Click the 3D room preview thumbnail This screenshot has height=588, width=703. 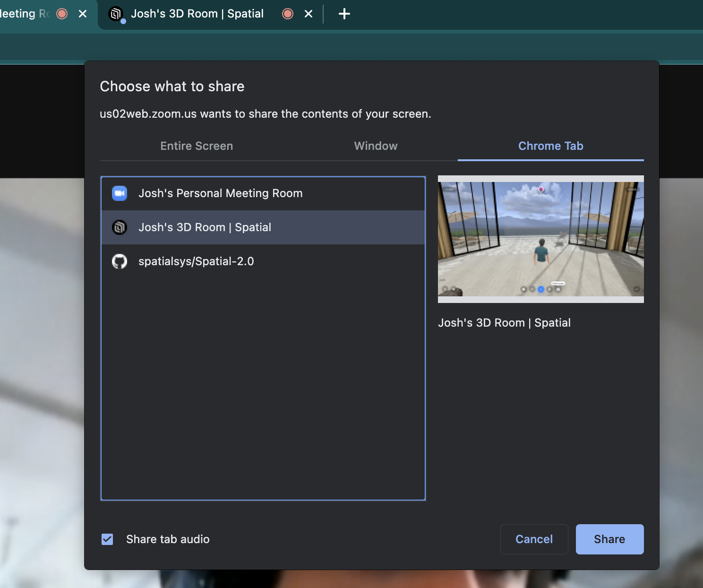click(541, 239)
